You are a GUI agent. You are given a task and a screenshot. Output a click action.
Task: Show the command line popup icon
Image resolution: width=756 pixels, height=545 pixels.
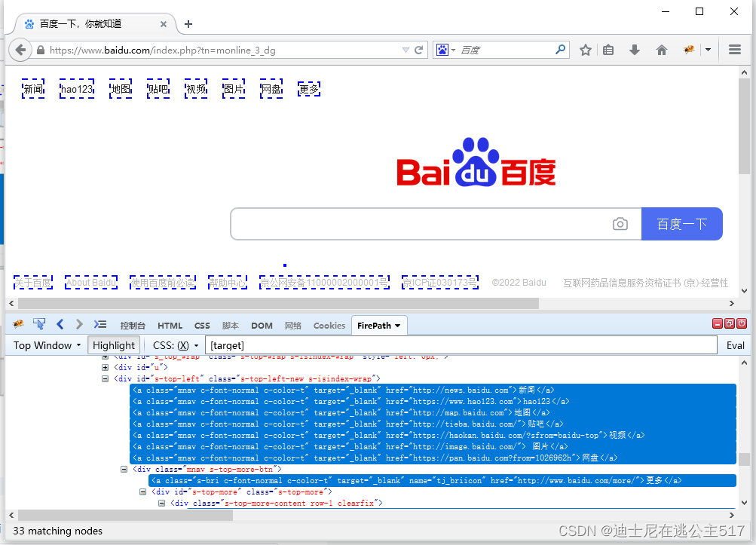coord(99,324)
